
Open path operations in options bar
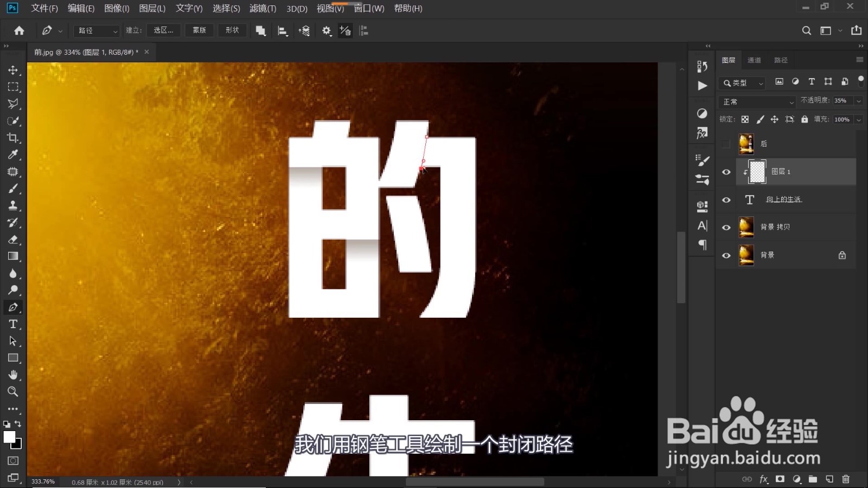[261, 30]
